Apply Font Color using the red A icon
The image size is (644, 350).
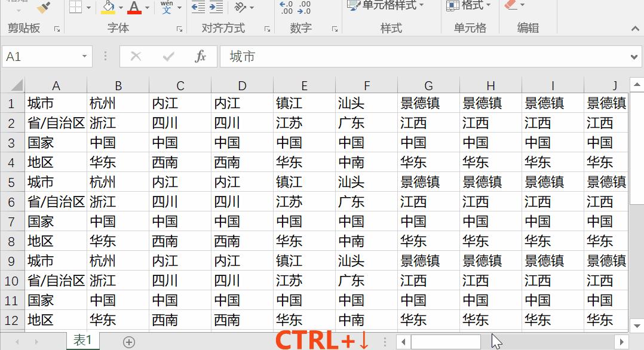[134, 6]
